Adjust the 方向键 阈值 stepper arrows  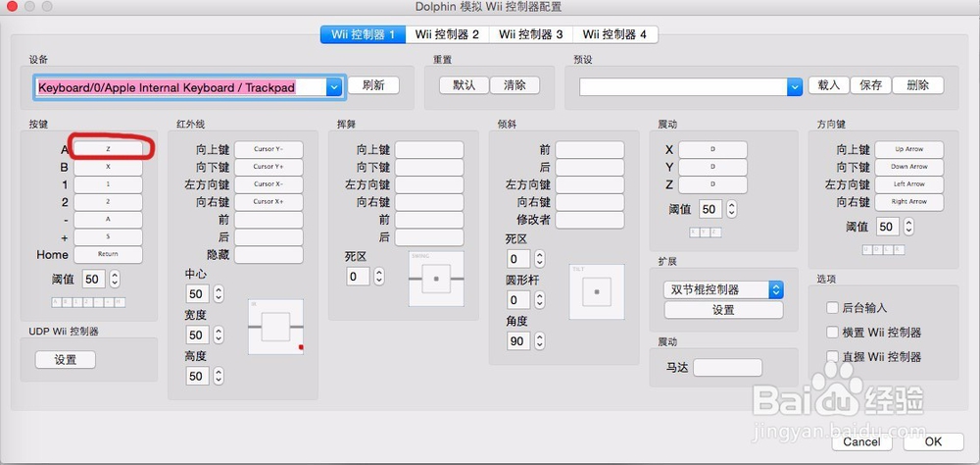pyautogui.click(x=908, y=227)
